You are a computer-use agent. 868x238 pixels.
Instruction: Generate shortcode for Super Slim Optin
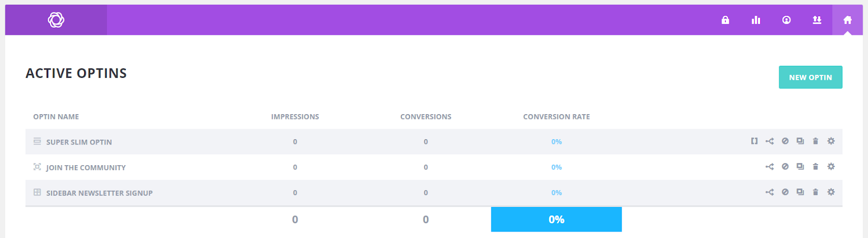pyautogui.click(x=754, y=141)
